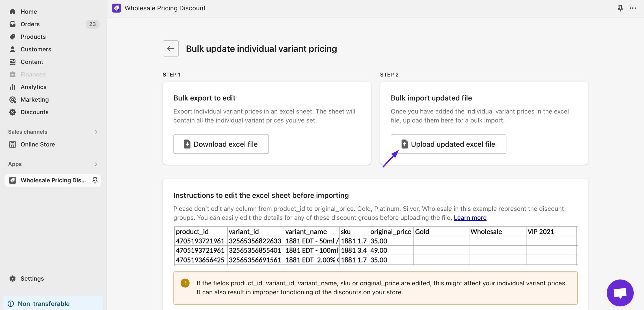Click the Content icon in sidebar
Viewport: 644px width, 310px height.
tap(13, 61)
